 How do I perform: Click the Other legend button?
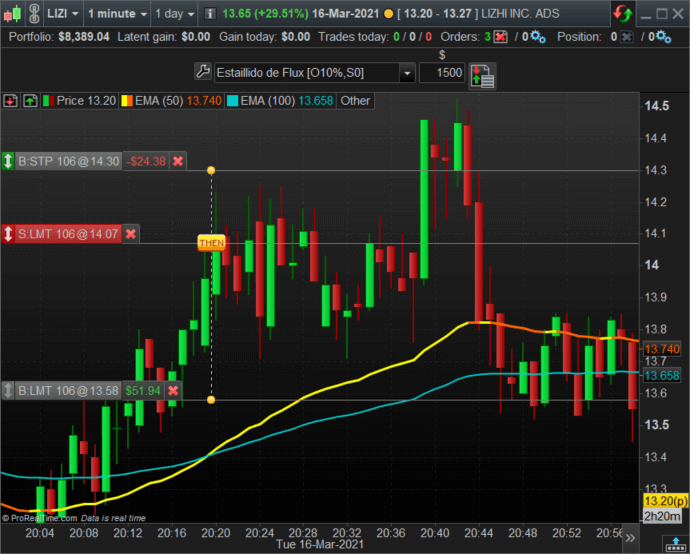coord(355,101)
